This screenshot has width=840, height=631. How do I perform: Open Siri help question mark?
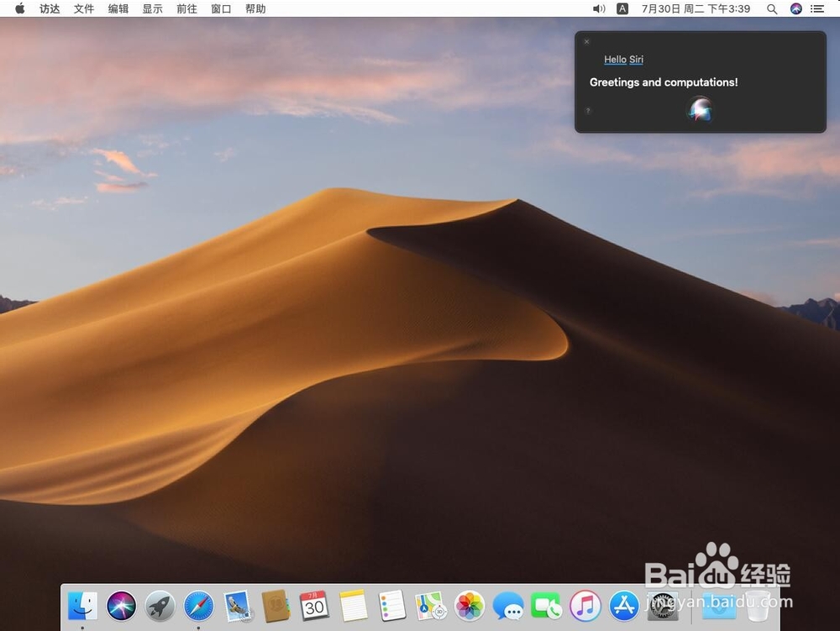point(588,111)
